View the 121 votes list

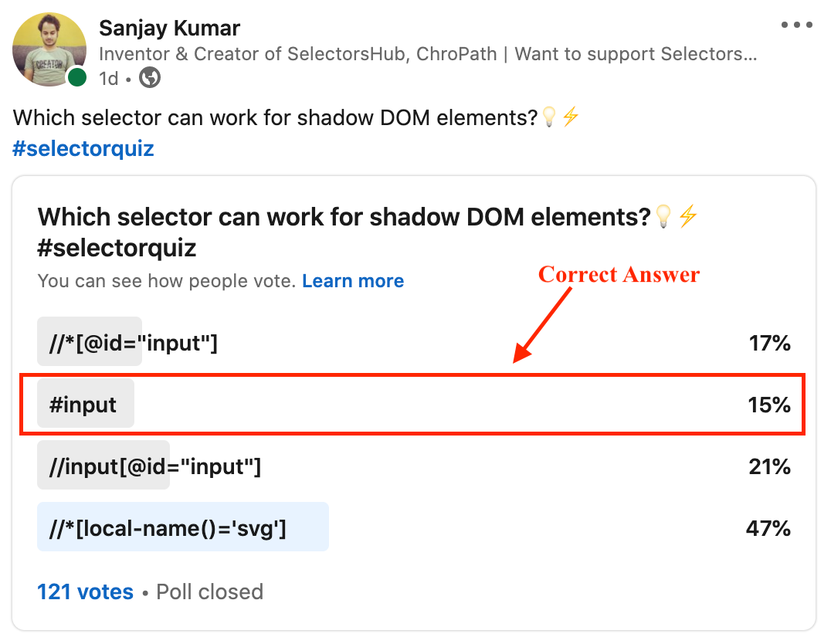[85, 591]
